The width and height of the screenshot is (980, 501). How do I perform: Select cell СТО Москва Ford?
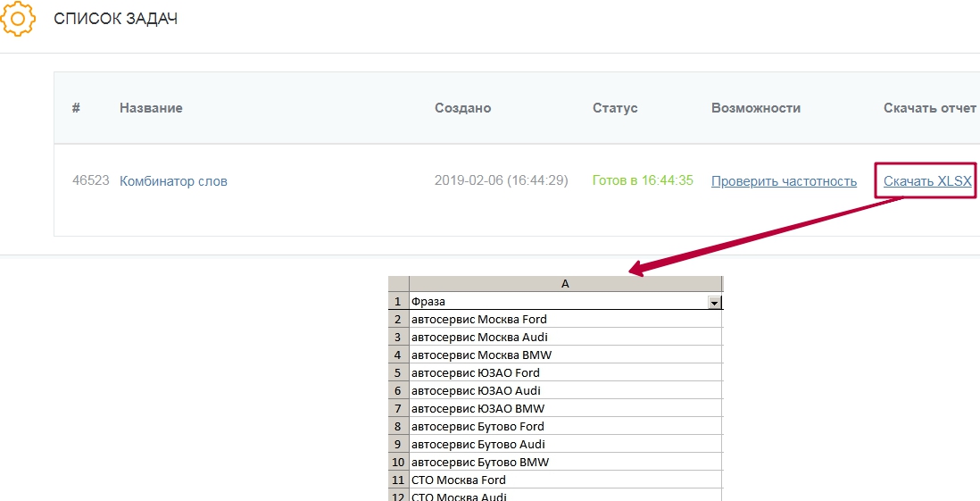[x=565, y=480]
